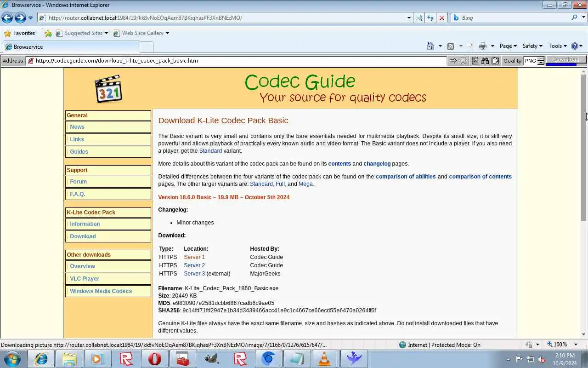Open the URL address bar autocomplete dropdown
Viewport: 588px width, 368px height.
tap(409, 18)
